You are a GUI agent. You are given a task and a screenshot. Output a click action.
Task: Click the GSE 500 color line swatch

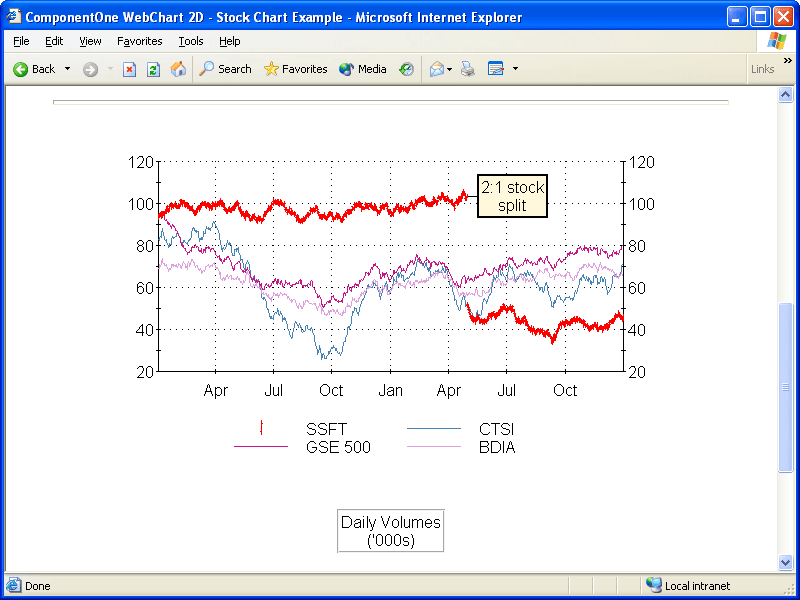tap(261, 448)
